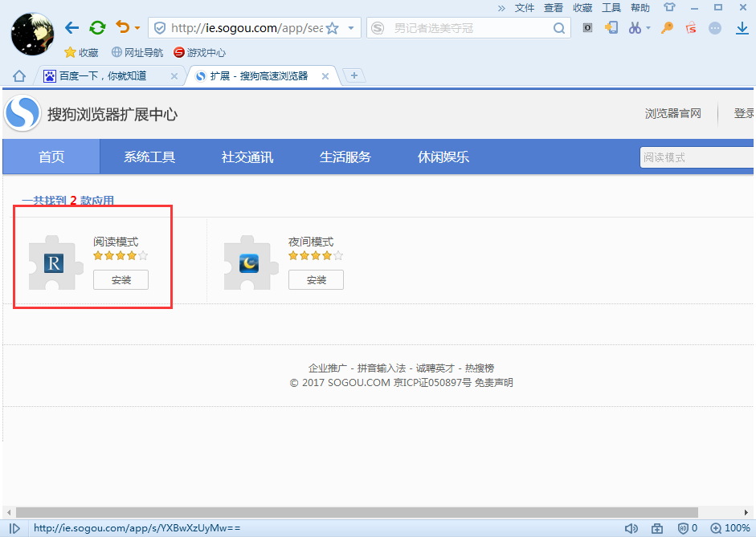
Task: Click the 夜间模式 moon extension icon
Action: (x=250, y=262)
